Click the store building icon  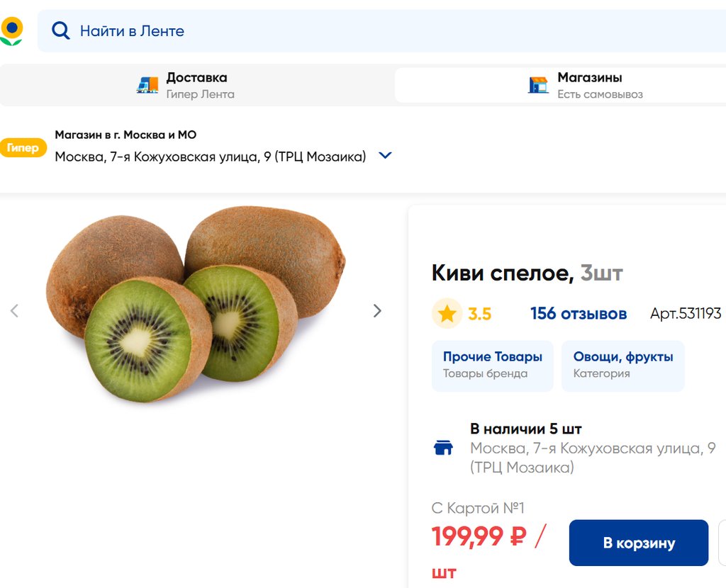coord(538,85)
